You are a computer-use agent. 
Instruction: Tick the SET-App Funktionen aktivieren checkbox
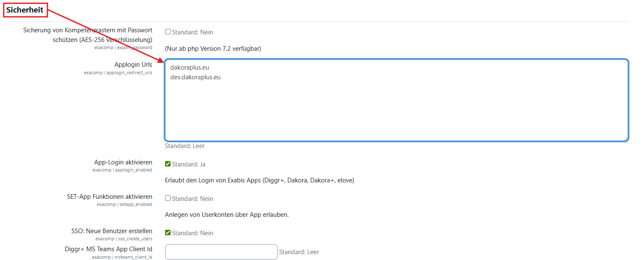pos(168,198)
